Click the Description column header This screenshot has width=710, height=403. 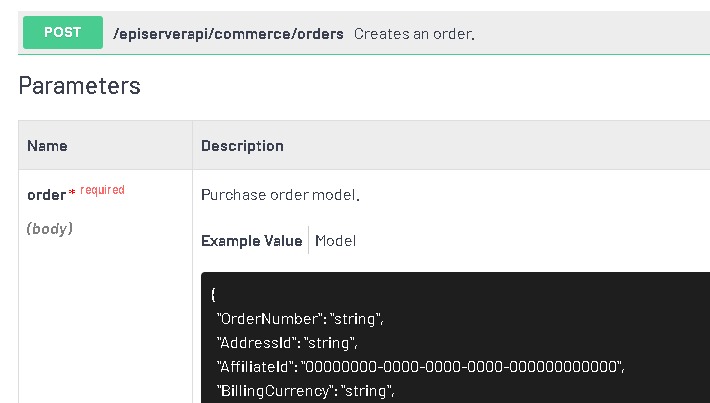click(x=242, y=146)
